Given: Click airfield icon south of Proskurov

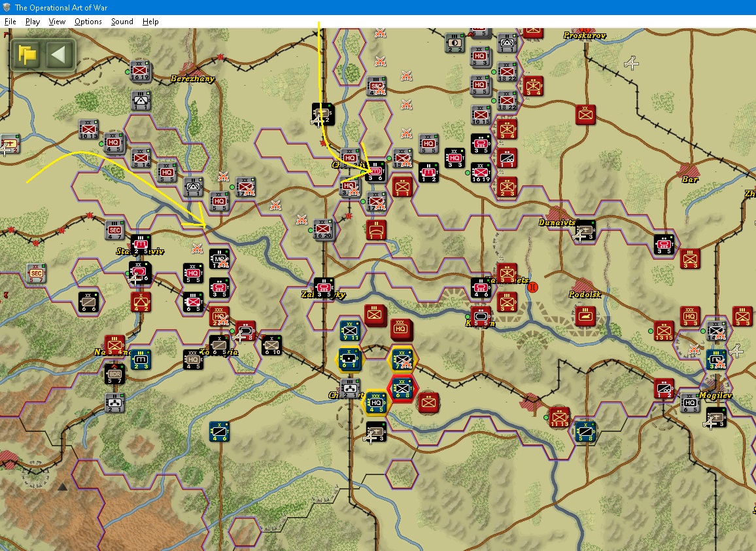Looking at the screenshot, I should [631, 63].
